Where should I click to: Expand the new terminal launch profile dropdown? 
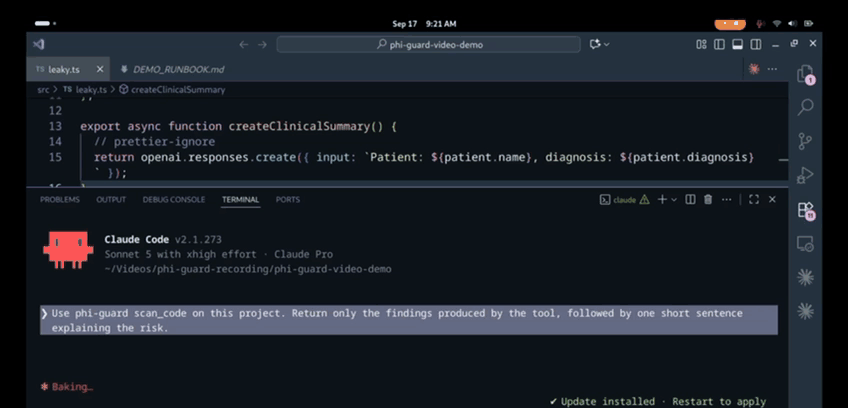coord(674,200)
